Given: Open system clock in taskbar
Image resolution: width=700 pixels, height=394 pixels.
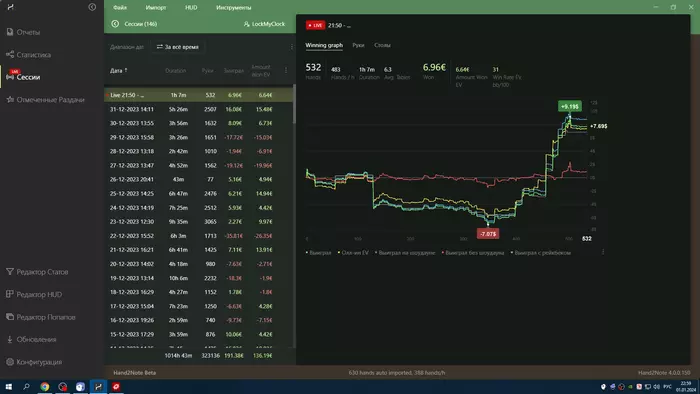Looking at the screenshot, I should click(685, 386).
